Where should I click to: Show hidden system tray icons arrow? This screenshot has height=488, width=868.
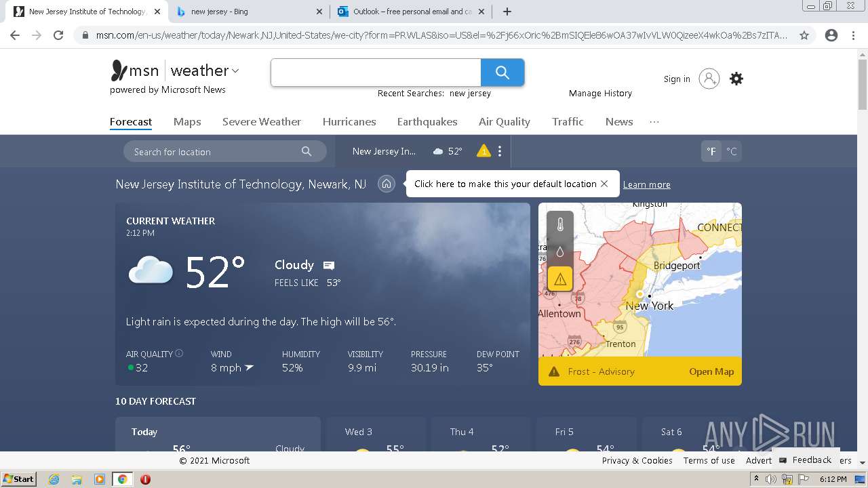coord(756,479)
